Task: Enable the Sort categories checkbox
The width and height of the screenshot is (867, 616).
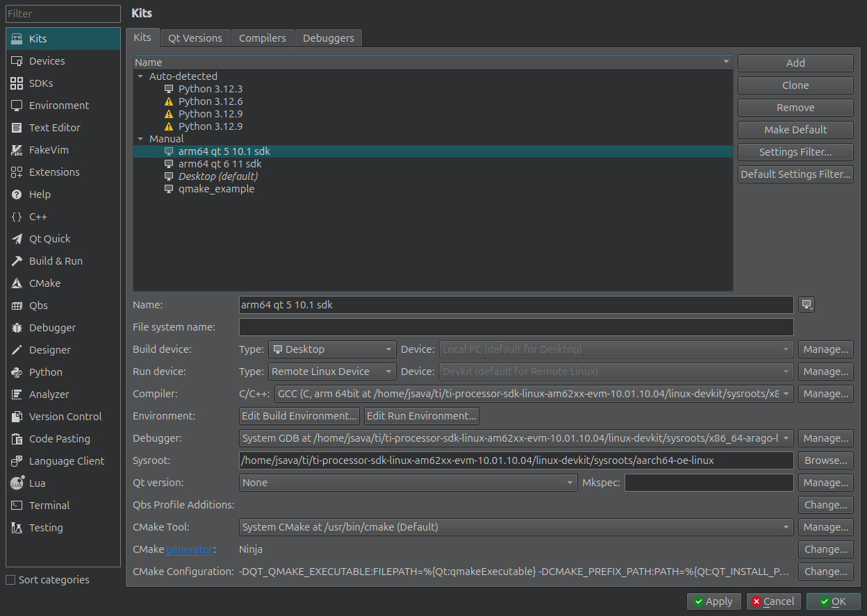Action: click(10, 580)
